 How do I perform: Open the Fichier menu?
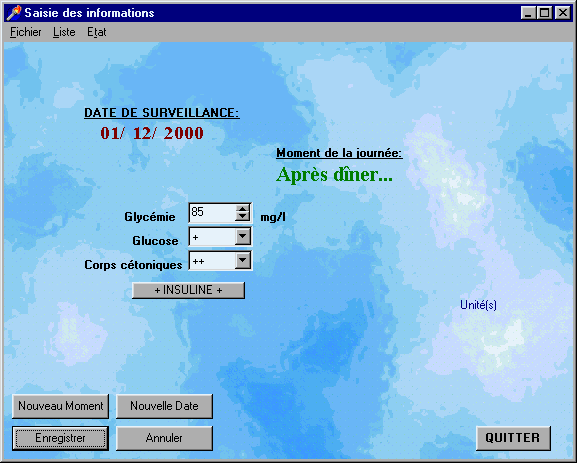click(x=25, y=32)
